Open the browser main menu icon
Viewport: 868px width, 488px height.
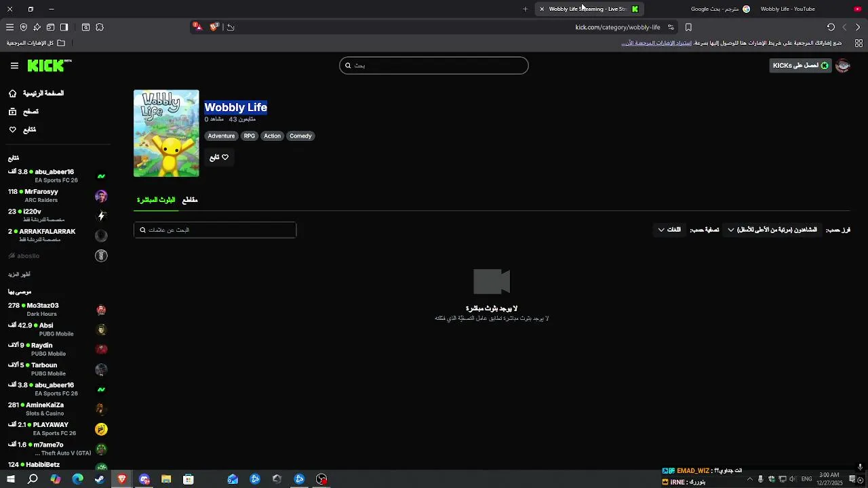(x=9, y=27)
